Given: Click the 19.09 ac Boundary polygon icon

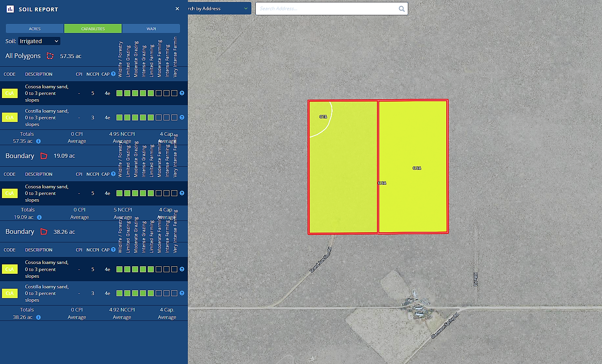Looking at the screenshot, I should point(44,156).
